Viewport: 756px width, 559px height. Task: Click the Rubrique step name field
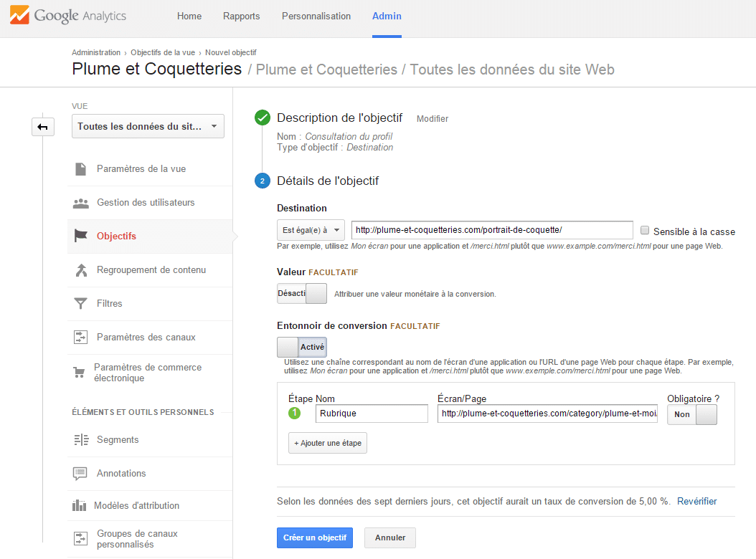pos(372,414)
